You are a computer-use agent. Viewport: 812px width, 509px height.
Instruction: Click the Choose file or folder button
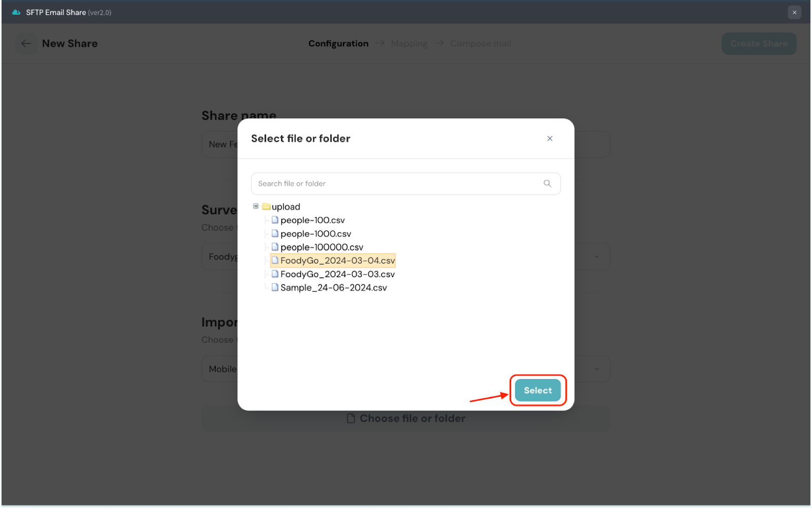[x=406, y=419]
